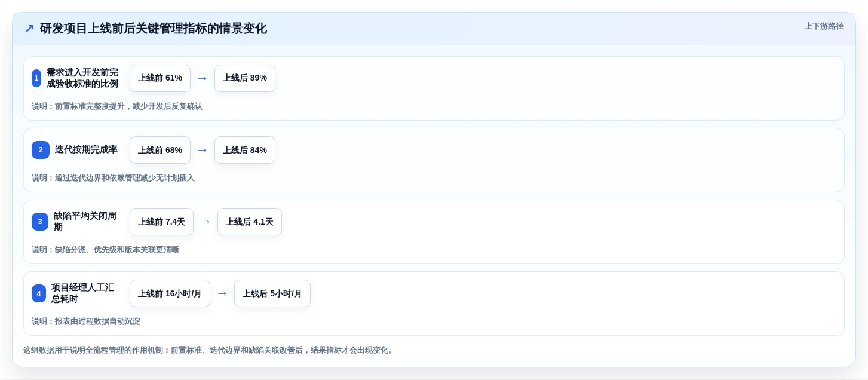Select the number 2 badge
The width and height of the screenshot is (868, 380).
[x=41, y=150]
